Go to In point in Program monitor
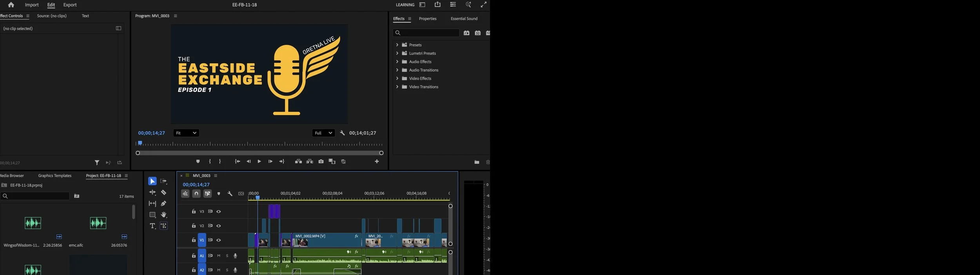 tap(237, 162)
